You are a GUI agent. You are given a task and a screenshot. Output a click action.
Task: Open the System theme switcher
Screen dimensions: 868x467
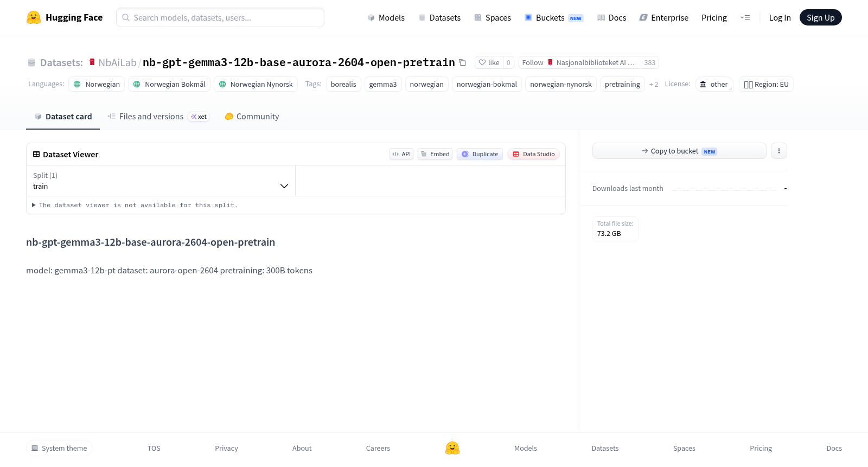[x=59, y=448]
